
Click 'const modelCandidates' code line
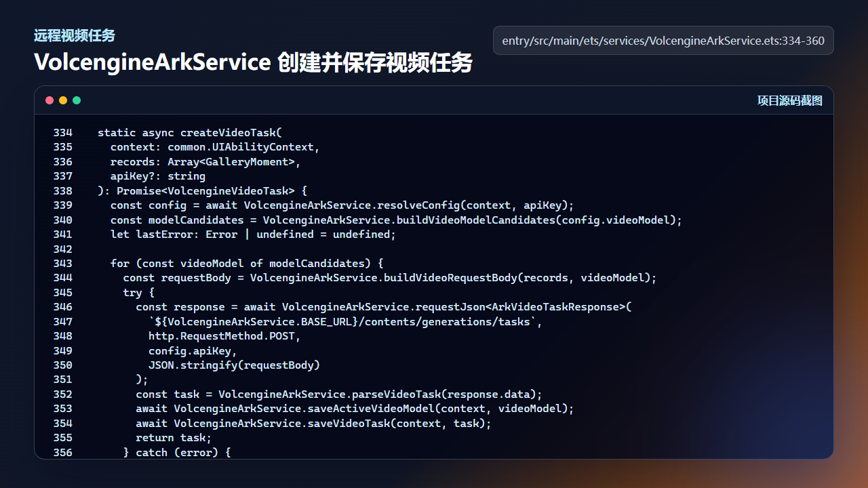pyautogui.click(x=396, y=220)
